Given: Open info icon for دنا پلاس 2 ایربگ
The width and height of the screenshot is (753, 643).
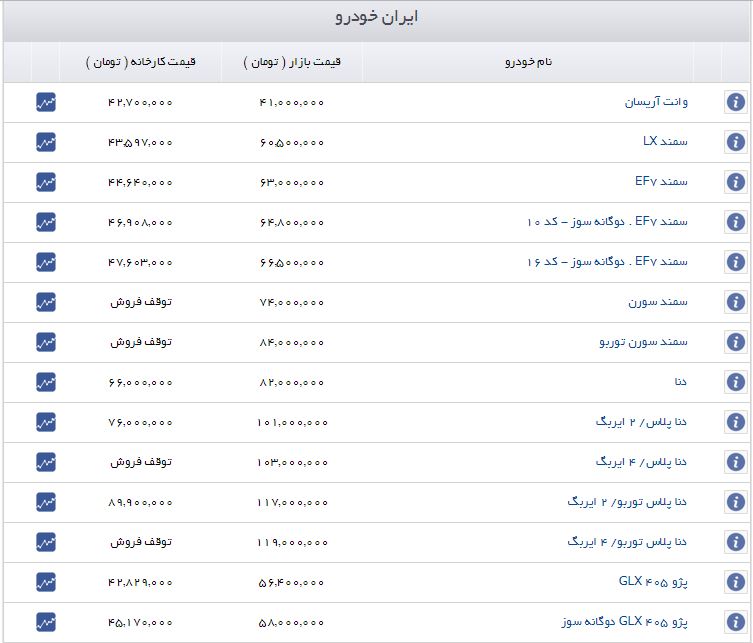Looking at the screenshot, I should point(735,422).
